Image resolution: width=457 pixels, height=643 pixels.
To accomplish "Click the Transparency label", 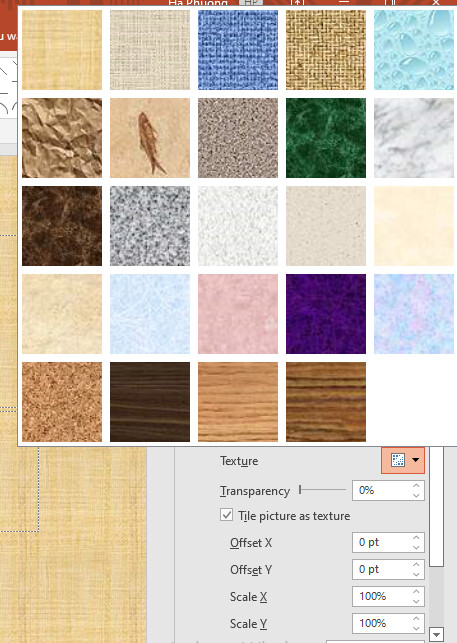I will pos(255,491).
